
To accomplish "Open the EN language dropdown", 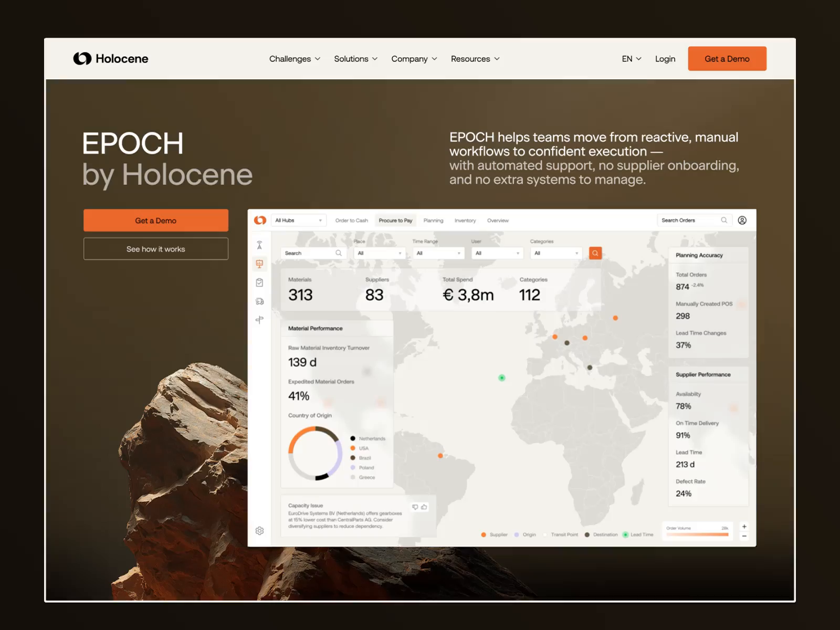I will (x=632, y=59).
